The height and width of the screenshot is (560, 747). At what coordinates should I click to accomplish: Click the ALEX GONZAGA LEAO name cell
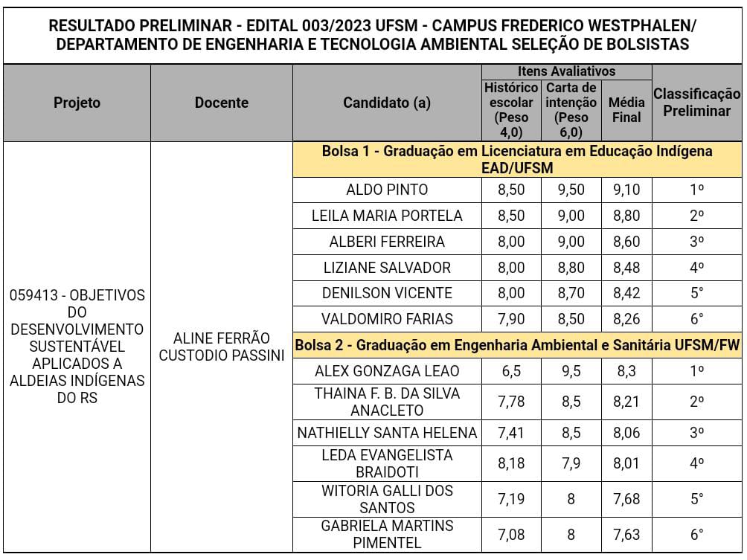point(387,370)
